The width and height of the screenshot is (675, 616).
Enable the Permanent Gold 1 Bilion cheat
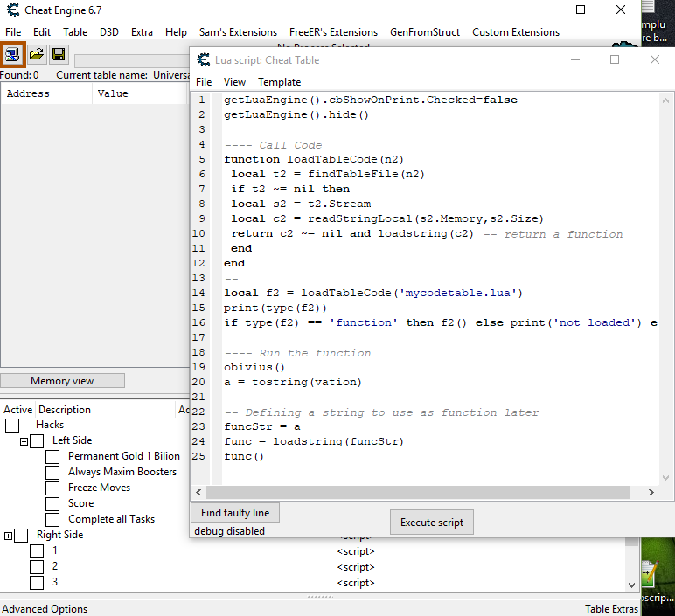coord(52,456)
